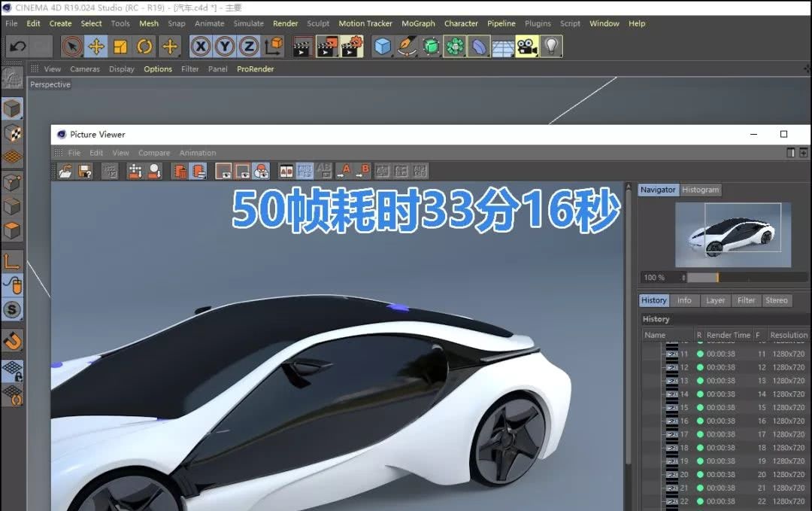Open an image with Picture Viewer folder icon
This screenshot has height=511, width=812.
(x=65, y=171)
